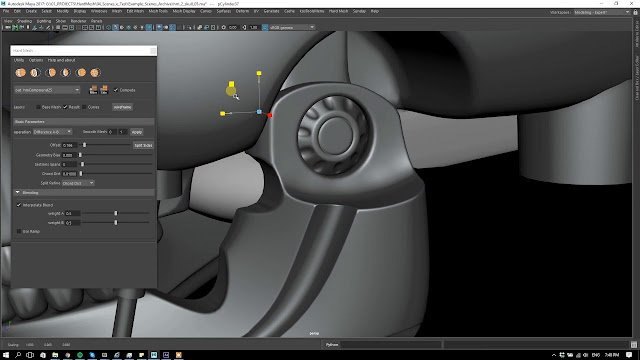Image resolution: width=640 pixels, height=360 pixels.
Task: Click the Maya icon in the taskbar
Action: pos(154,355)
